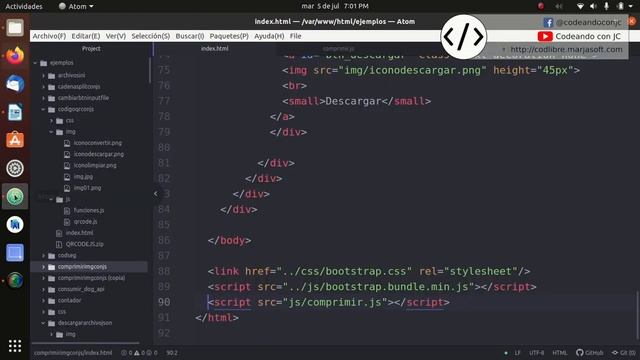Collapse the ejemplos root folder
This screenshot has width=640, height=360.
pos(36,63)
